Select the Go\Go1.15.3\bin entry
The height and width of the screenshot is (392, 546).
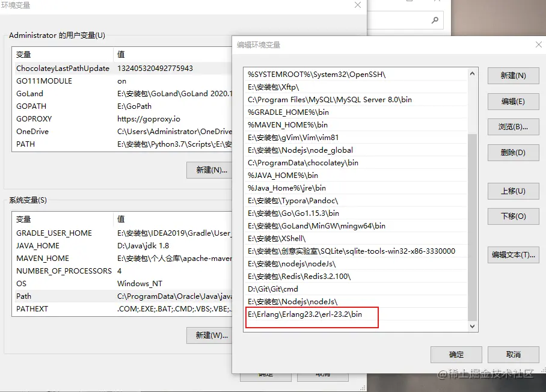coord(355,213)
